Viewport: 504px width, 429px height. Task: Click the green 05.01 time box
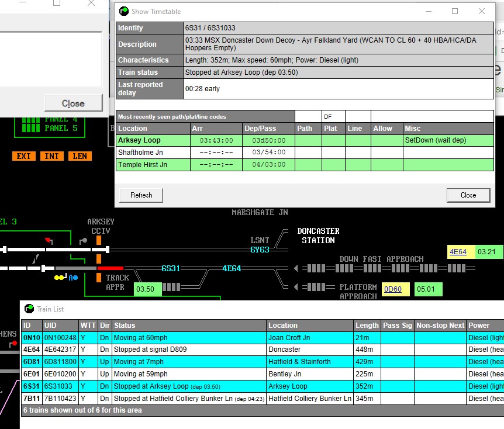pos(428,289)
